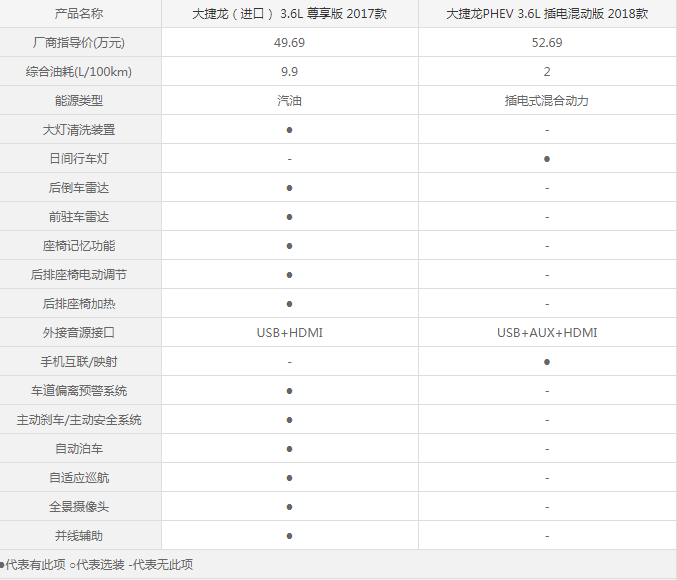Viewport: 677px width, 580px height.
Task: Click the 2017款 dot in 主动刹车 row
Action: (289, 420)
